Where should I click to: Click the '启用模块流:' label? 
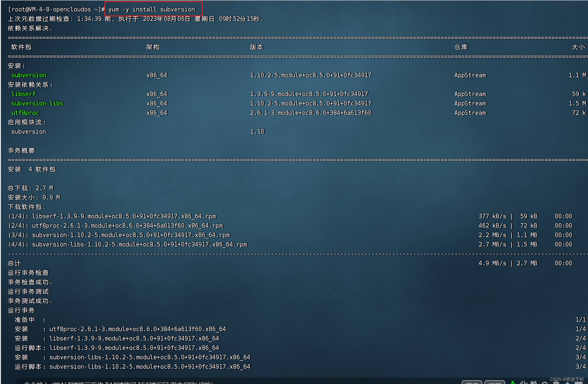pos(27,122)
